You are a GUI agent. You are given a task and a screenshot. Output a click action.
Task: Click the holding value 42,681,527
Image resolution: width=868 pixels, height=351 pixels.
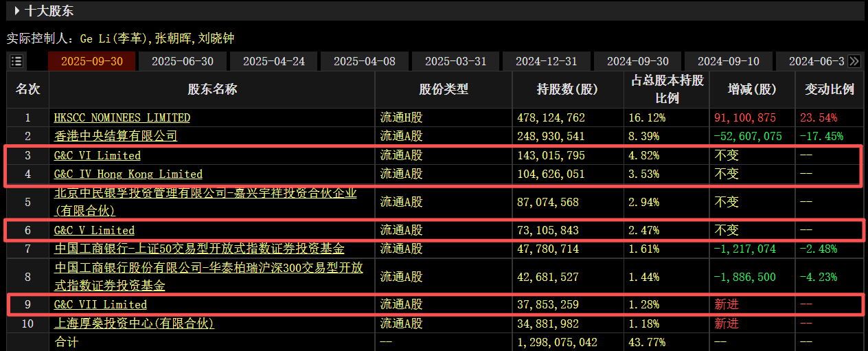pos(548,277)
